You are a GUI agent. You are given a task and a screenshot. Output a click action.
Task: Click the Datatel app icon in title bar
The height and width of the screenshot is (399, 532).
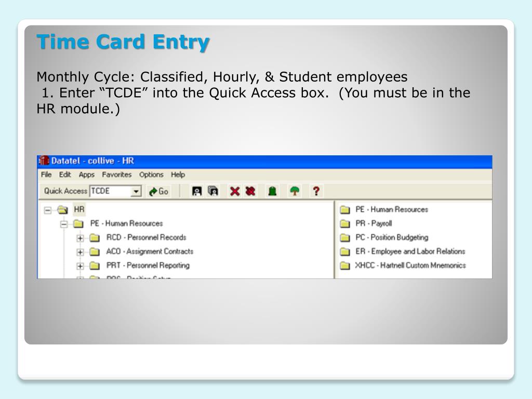pos(44,161)
